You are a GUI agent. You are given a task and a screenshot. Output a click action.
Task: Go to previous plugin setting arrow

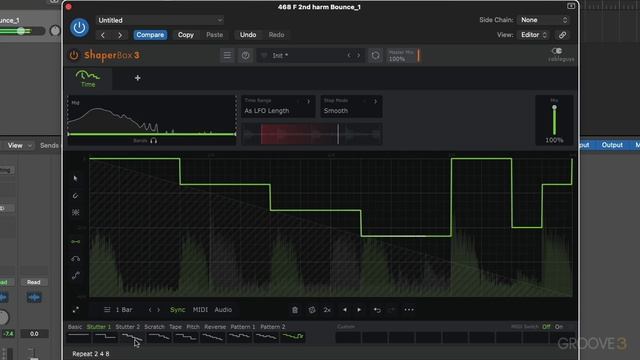[103, 35]
